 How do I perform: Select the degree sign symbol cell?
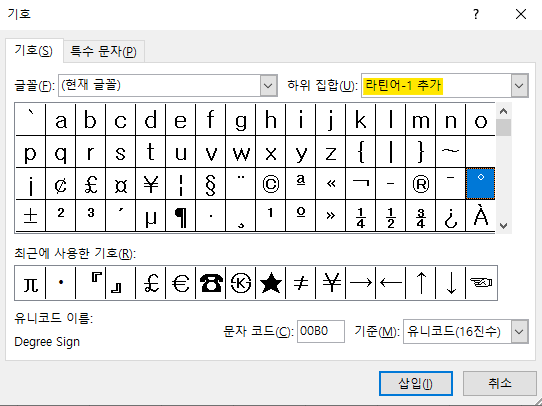tap(480, 183)
